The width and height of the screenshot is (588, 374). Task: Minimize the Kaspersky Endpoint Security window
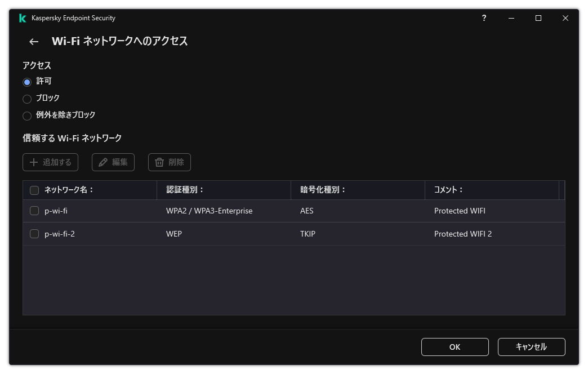[511, 18]
